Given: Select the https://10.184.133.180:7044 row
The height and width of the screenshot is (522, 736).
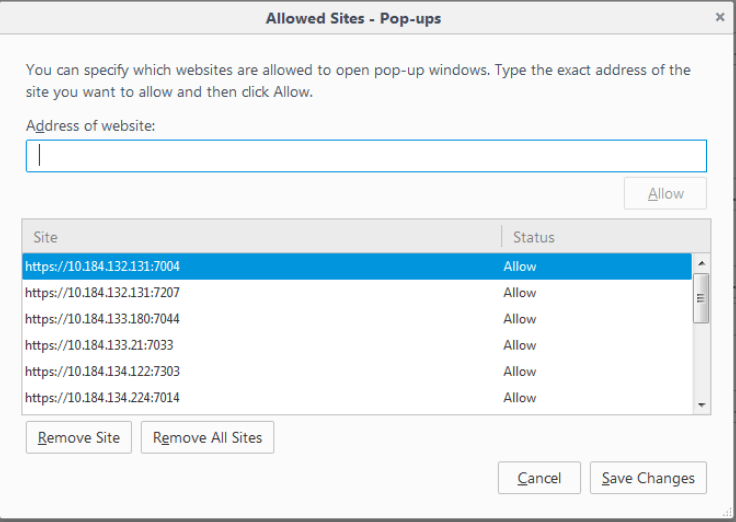Looking at the screenshot, I should [x=357, y=319].
